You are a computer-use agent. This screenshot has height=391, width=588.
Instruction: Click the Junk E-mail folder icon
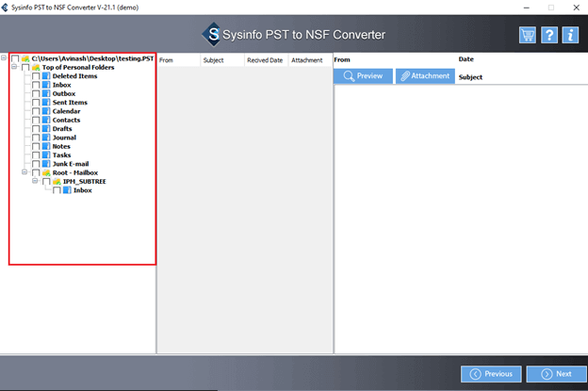pos(46,164)
